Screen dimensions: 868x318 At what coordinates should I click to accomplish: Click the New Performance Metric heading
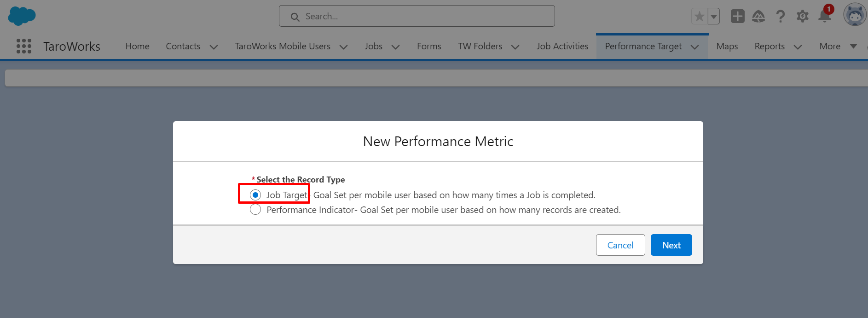point(438,141)
